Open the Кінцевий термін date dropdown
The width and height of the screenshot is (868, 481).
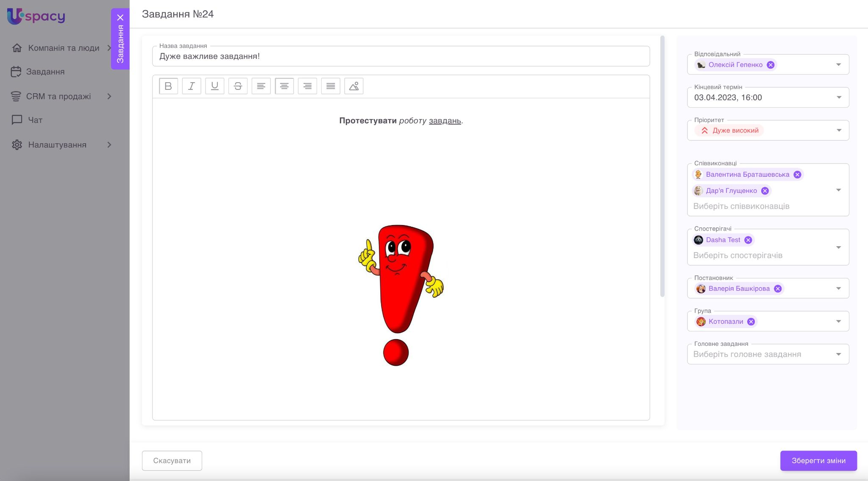[x=838, y=97]
